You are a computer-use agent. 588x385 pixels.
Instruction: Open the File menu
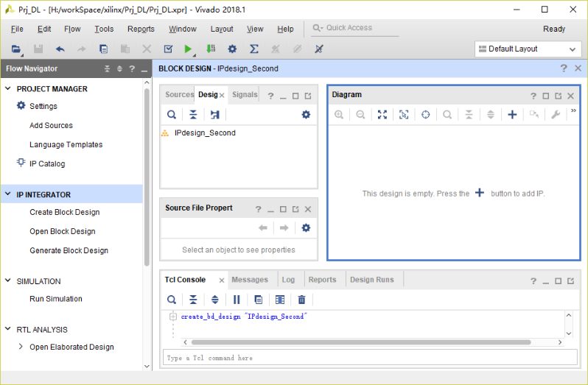(17, 29)
